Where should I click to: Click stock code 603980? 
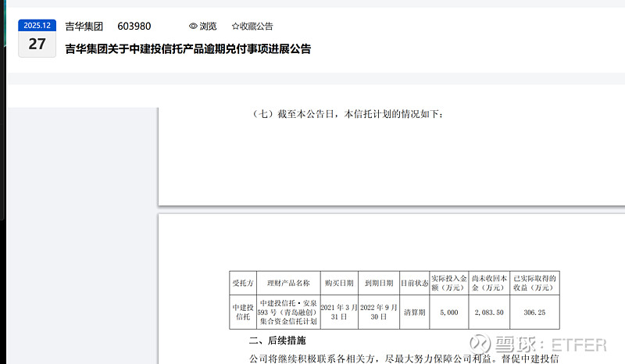[x=134, y=27]
